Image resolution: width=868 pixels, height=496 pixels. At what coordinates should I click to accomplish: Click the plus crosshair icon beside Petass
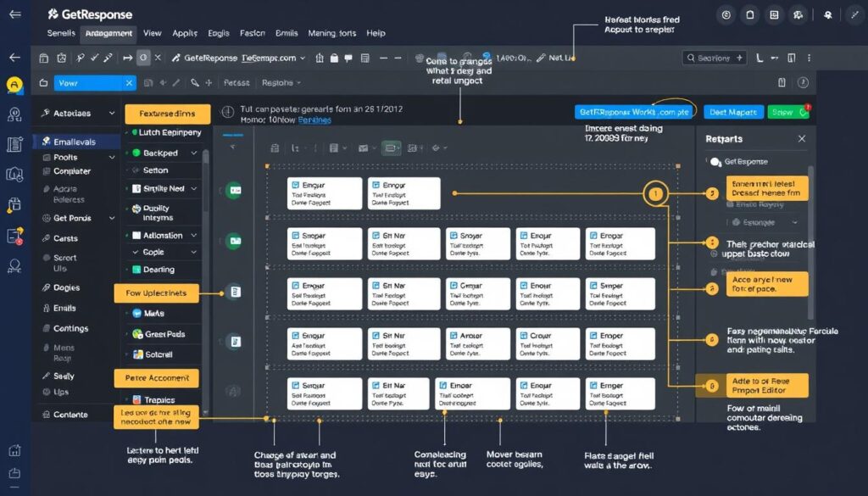click(209, 82)
